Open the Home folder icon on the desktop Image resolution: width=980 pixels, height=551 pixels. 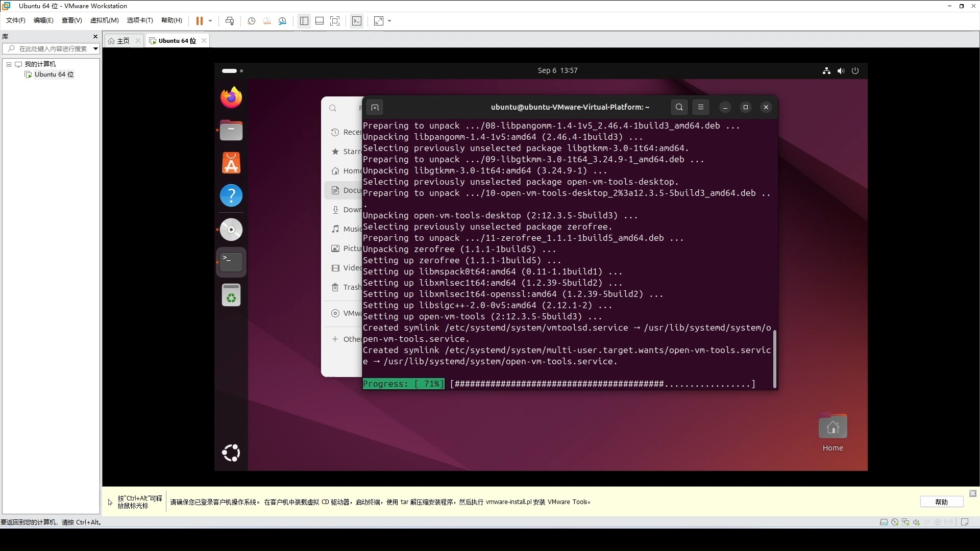[x=832, y=433]
